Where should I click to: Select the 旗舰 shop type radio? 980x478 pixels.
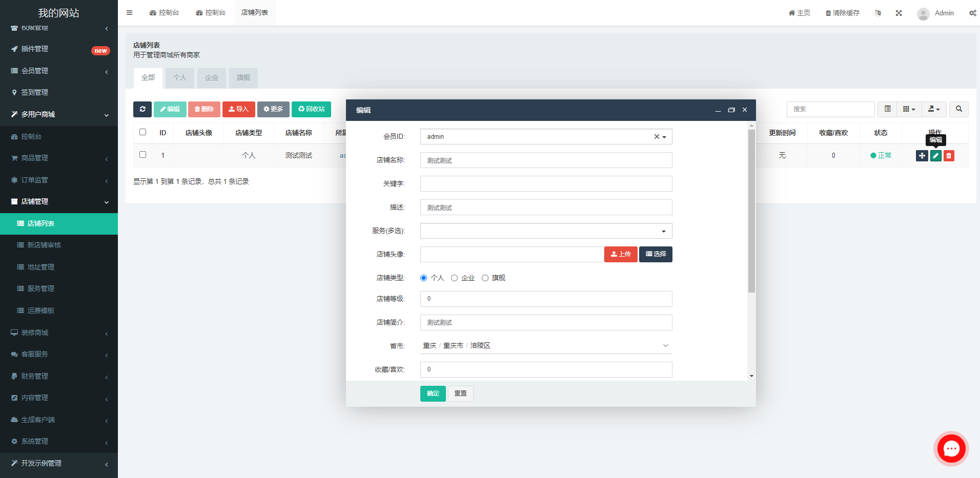(x=485, y=278)
